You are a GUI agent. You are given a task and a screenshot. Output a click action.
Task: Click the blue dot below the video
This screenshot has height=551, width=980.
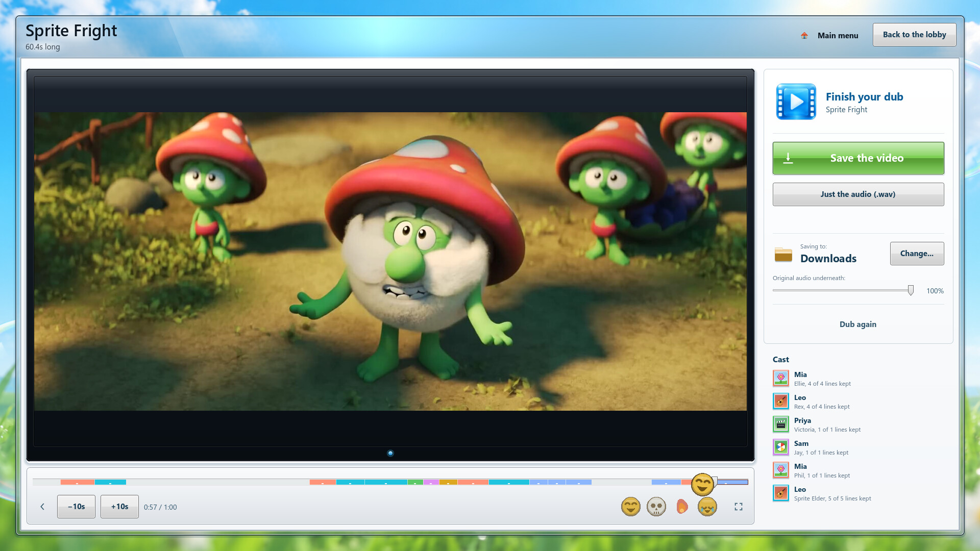pos(390,453)
